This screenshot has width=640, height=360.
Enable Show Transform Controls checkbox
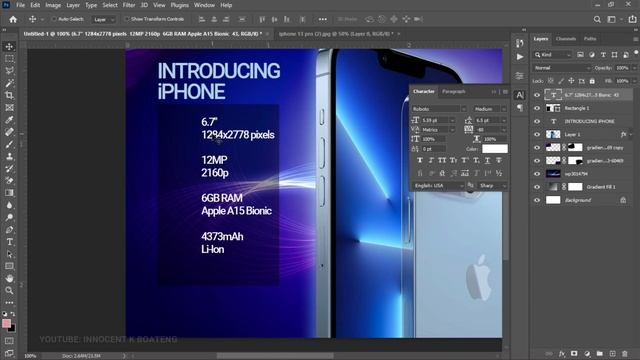click(127, 19)
